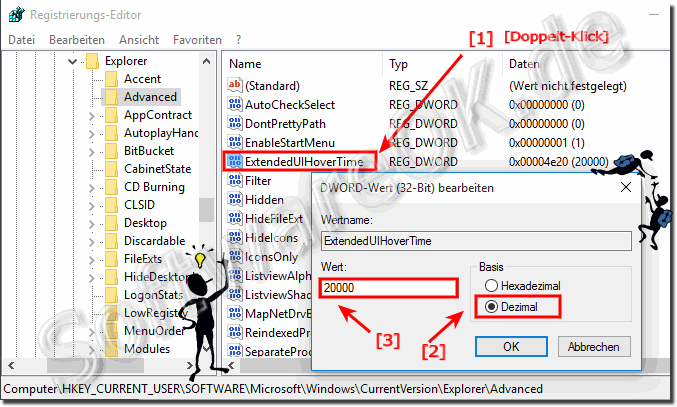This screenshot has width=677, height=407.
Task: Expand the FileExts tree node
Action: click(91, 260)
